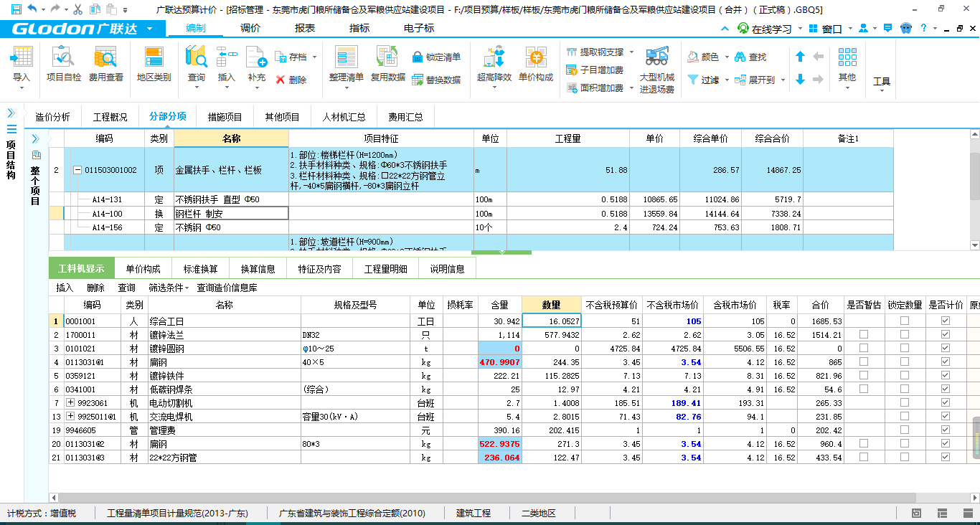
Task: Open the 工程量明细 lower tab
Action: 385,269
